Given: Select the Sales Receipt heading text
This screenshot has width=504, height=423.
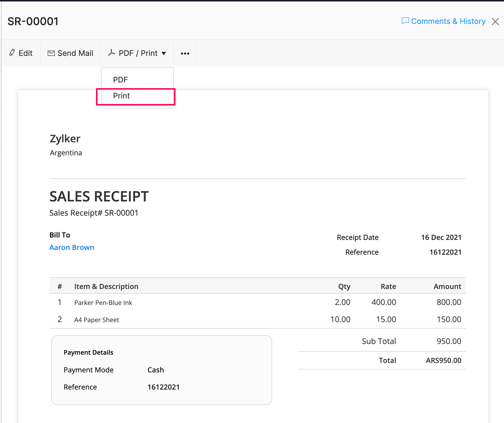Looking at the screenshot, I should coord(99,196).
